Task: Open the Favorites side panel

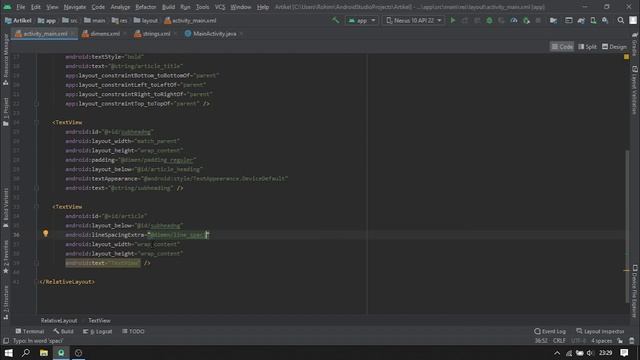Action: click(5, 257)
